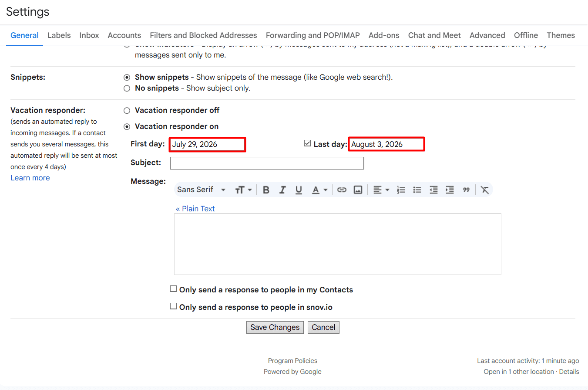Open the Chat and Meet tab

point(434,35)
